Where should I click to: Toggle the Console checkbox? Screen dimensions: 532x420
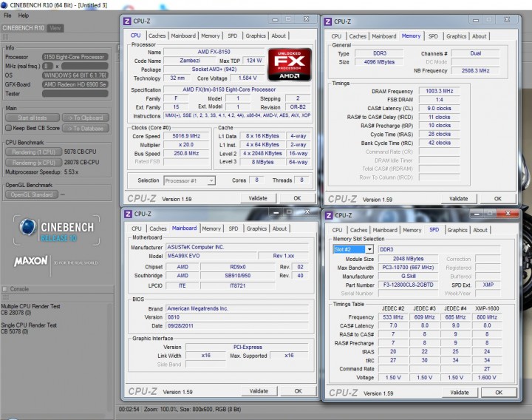coord(4,289)
